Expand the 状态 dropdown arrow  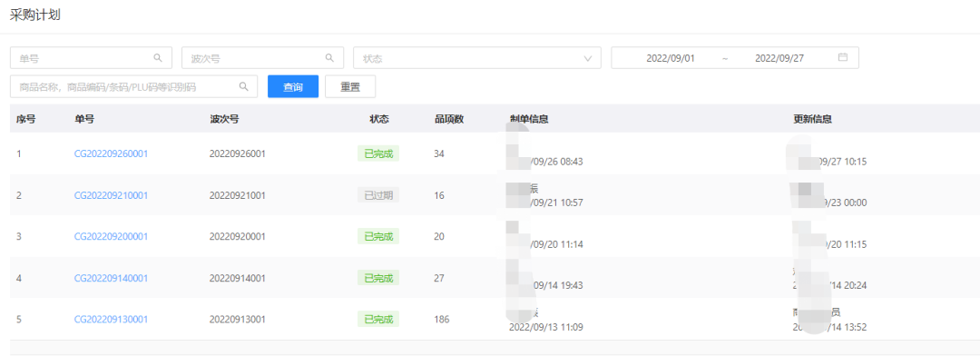[587, 58]
